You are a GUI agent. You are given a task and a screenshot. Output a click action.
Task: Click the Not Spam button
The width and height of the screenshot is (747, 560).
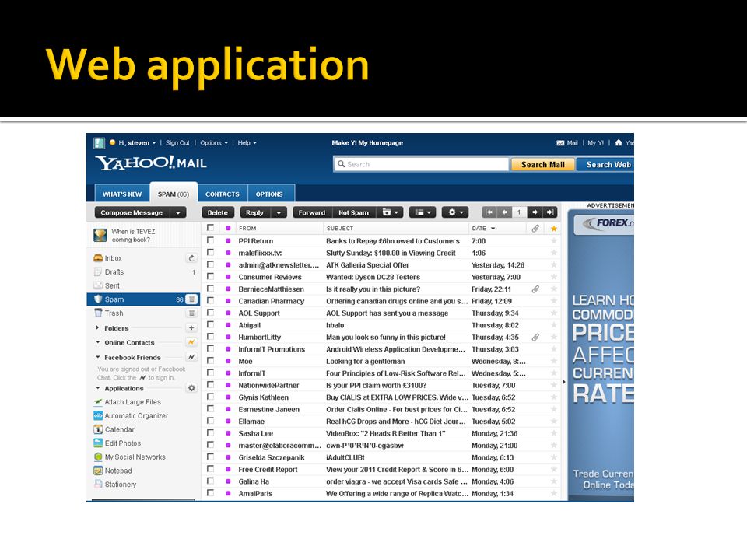coord(353,213)
